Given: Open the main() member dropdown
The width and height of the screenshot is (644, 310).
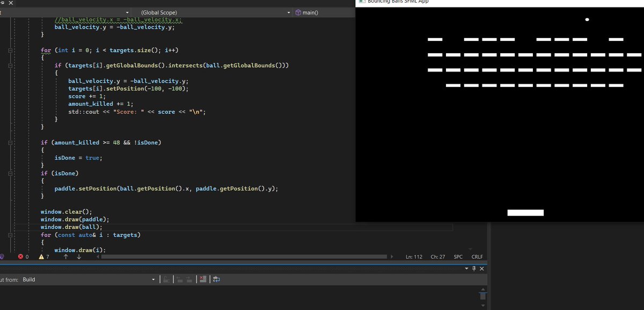Looking at the screenshot, I should point(324,12).
